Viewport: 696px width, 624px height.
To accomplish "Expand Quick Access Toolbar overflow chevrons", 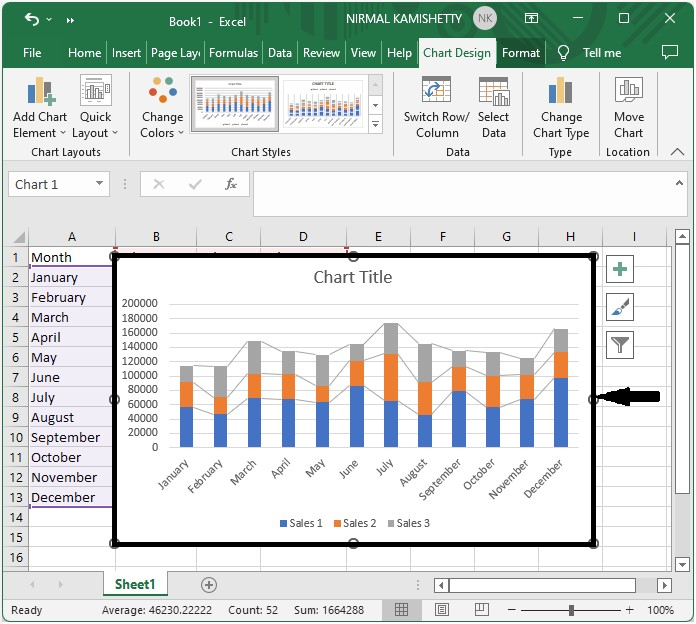I will [70, 20].
